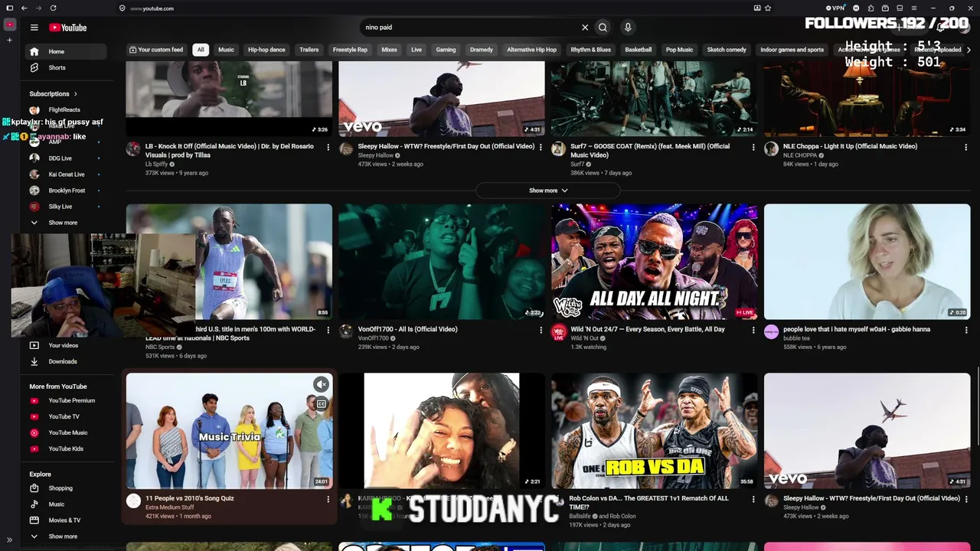Open options for 11 People vs 2010's Song Quiz

point(328,499)
